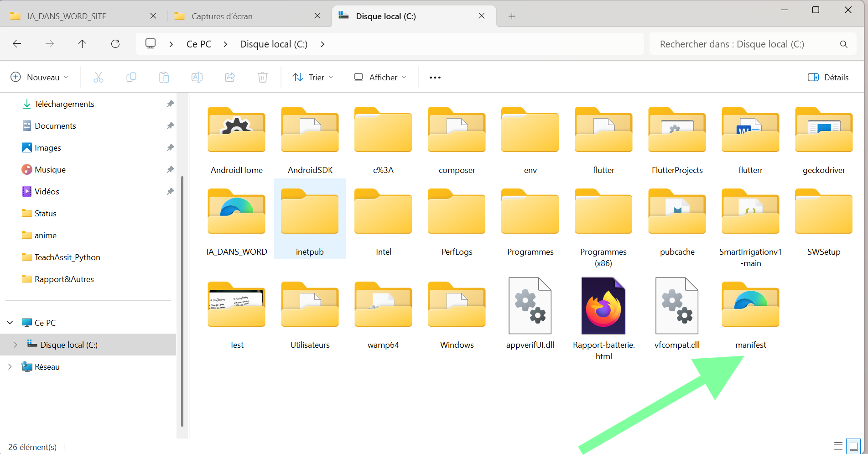The height and width of the screenshot is (455, 868).
Task: Select the manifest folder
Action: (751, 315)
